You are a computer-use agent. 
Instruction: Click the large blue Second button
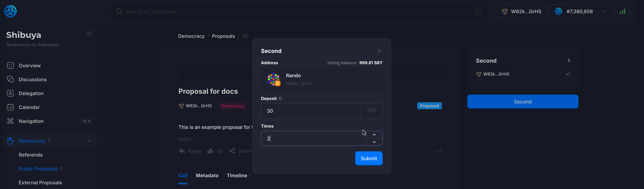523,102
